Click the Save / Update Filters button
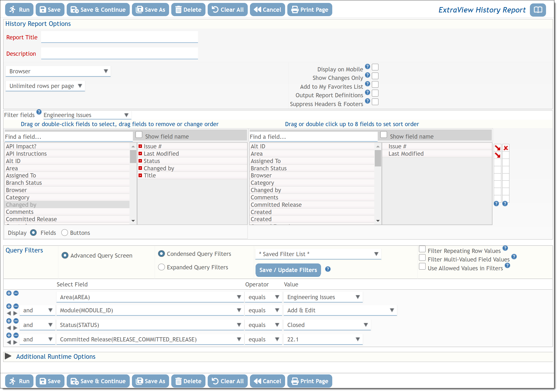558x392 pixels. tap(288, 270)
